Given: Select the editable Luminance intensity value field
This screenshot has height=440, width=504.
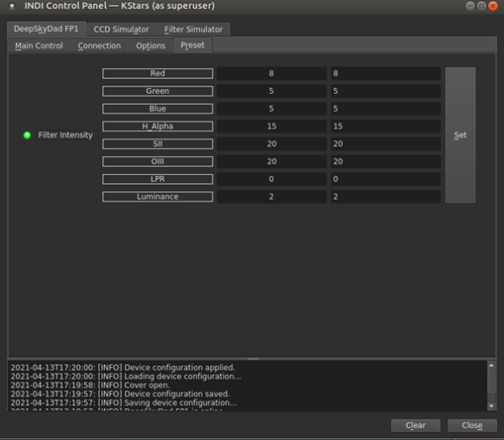Looking at the screenshot, I should pos(386,196).
